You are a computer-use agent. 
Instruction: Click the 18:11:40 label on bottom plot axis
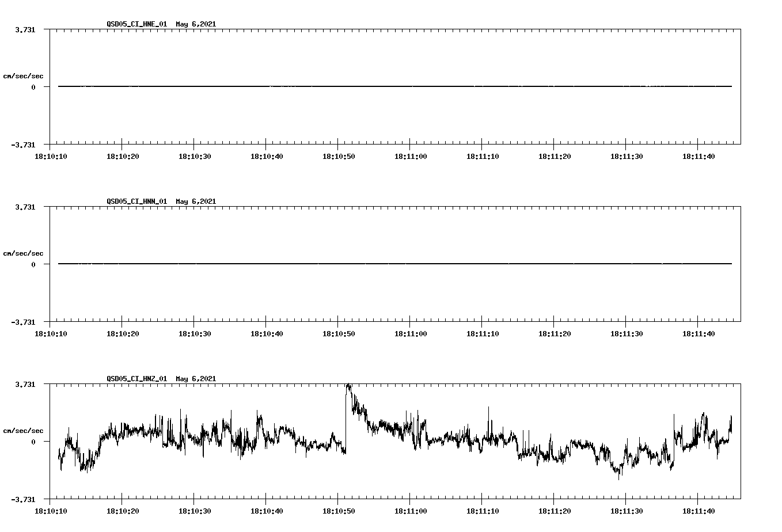click(x=699, y=511)
